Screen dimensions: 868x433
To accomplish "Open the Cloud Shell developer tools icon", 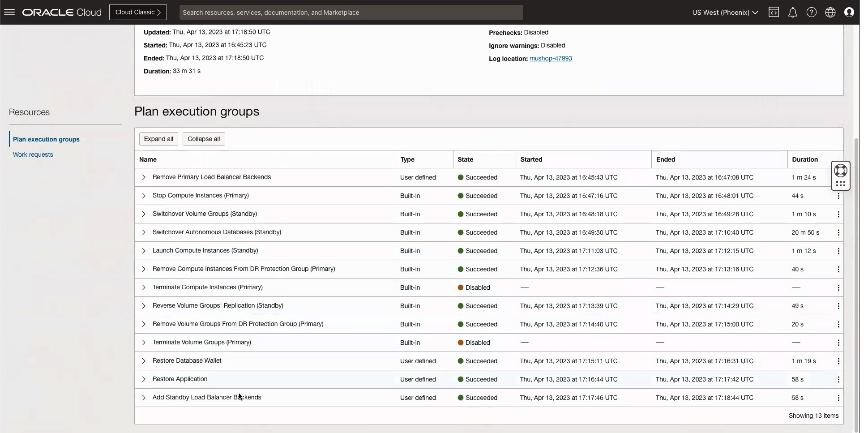I will click(x=774, y=12).
